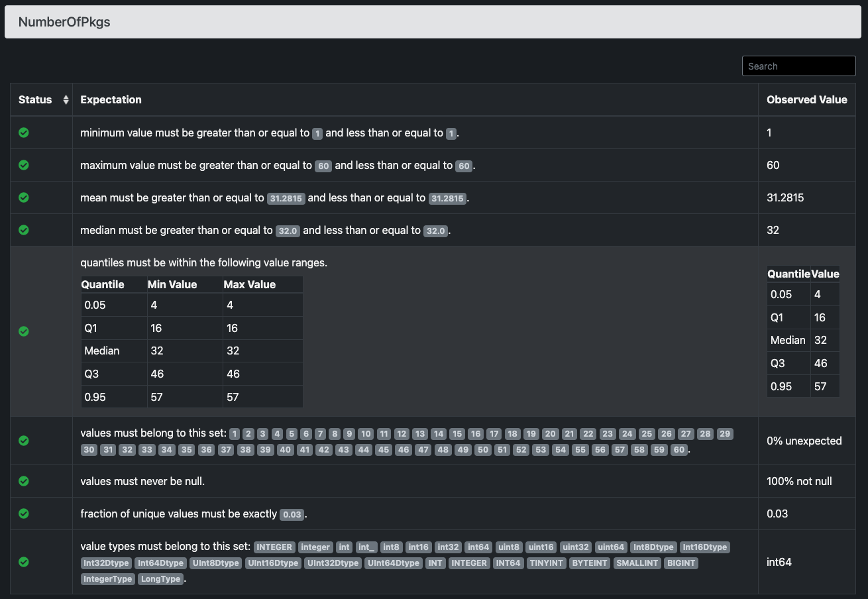Focus the Search input field
The image size is (868, 599).
(x=798, y=66)
